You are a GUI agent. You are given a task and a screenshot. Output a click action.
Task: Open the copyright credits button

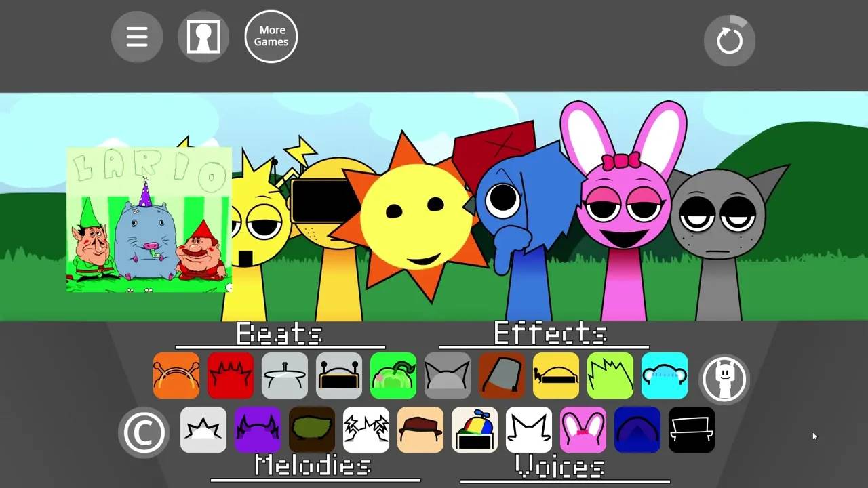pyautogui.click(x=143, y=432)
